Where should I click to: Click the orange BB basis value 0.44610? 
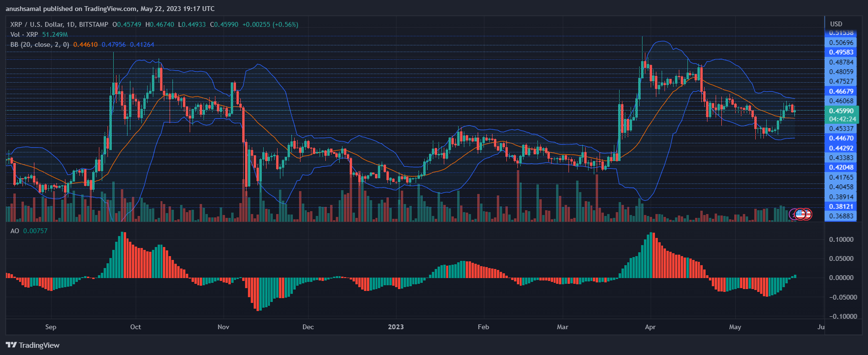pos(85,44)
